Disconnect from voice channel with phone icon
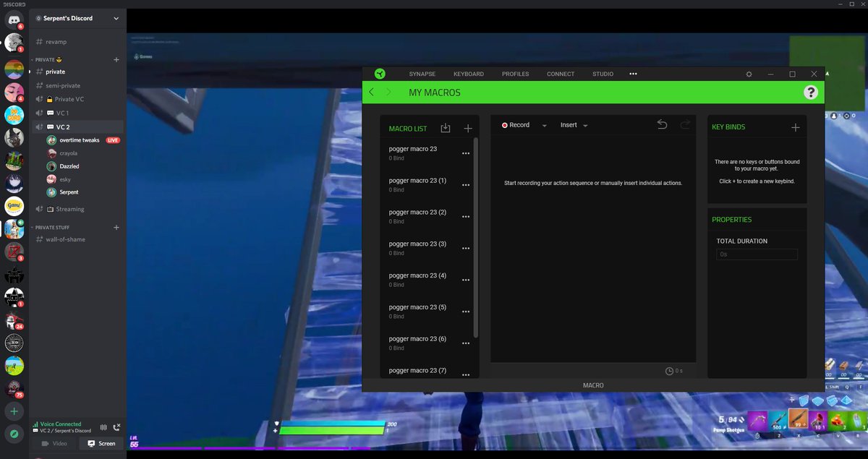Screen dimensions: 868x459 point(117,427)
